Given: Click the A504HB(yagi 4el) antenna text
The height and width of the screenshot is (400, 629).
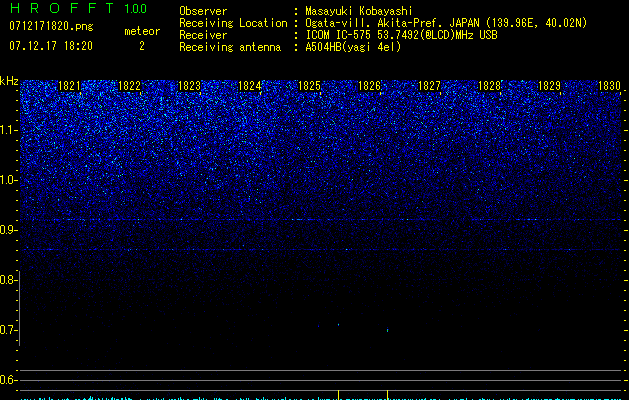Looking at the screenshot, I should pos(353,47).
